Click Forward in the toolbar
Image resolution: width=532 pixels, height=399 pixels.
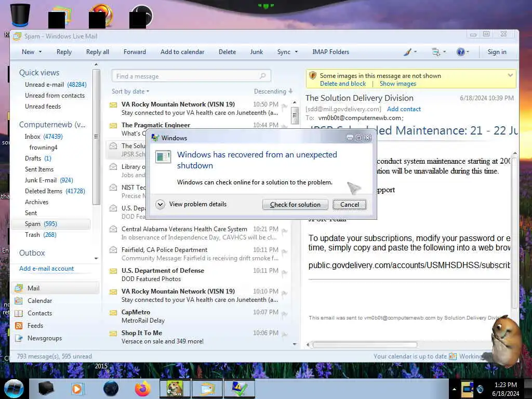135,52
